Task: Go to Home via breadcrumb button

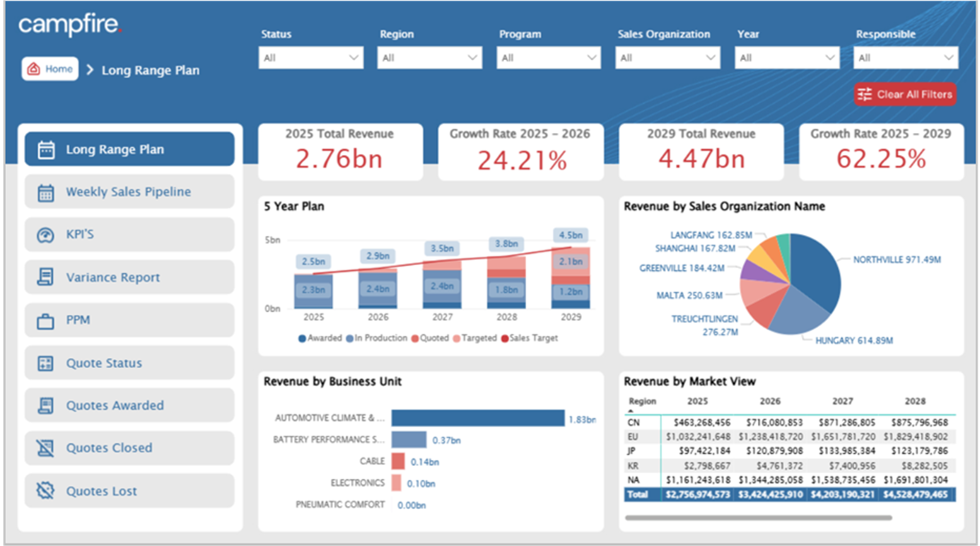Action: point(50,69)
